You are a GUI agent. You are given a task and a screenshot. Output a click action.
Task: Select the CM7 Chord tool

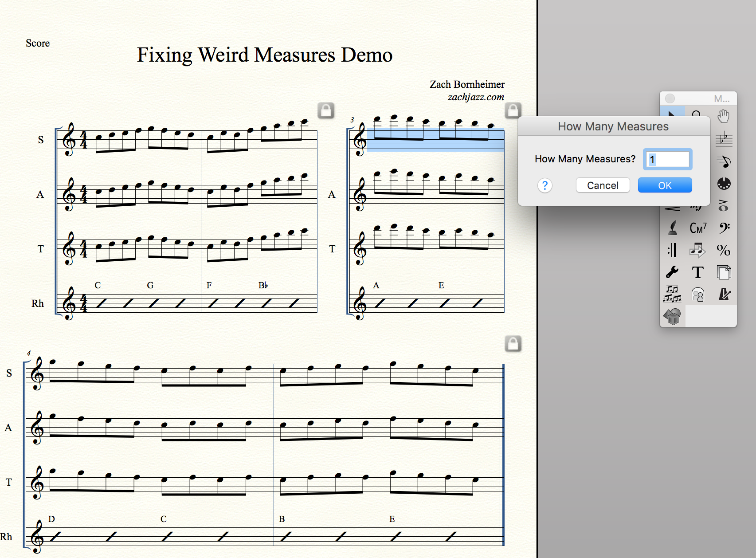coord(698,228)
